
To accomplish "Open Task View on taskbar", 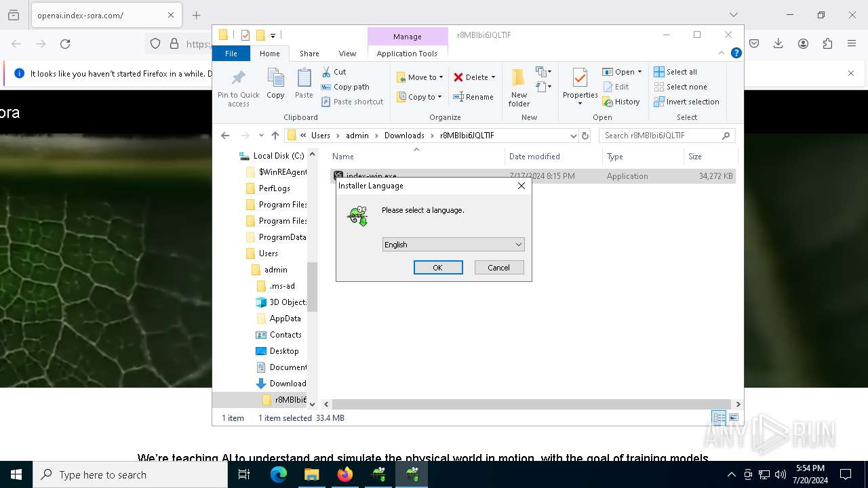I will pos(244,474).
